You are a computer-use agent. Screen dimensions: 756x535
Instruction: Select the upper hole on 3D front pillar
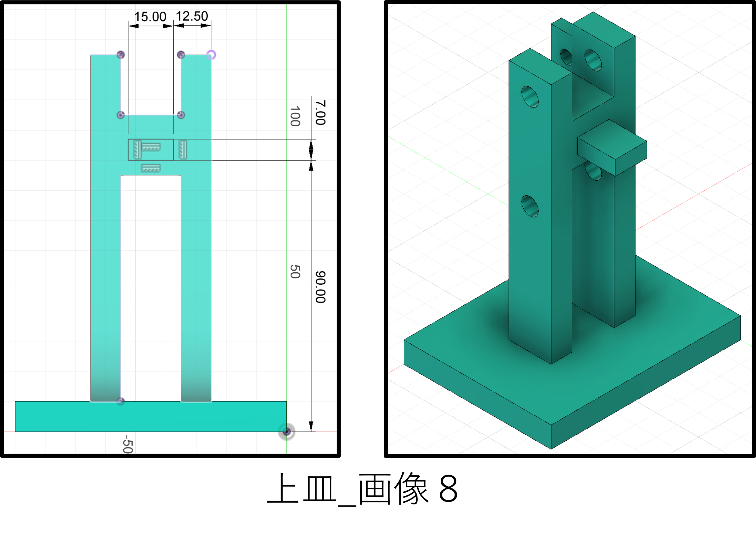click(530, 97)
